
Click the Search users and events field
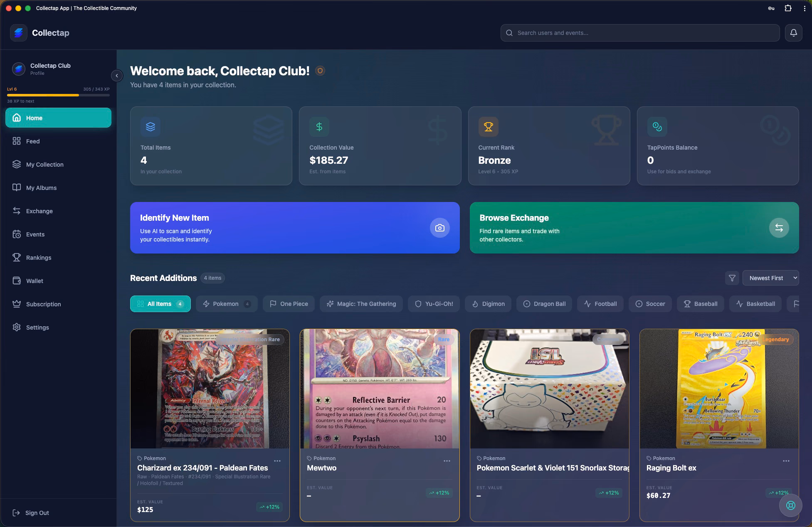pyautogui.click(x=640, y=33)
